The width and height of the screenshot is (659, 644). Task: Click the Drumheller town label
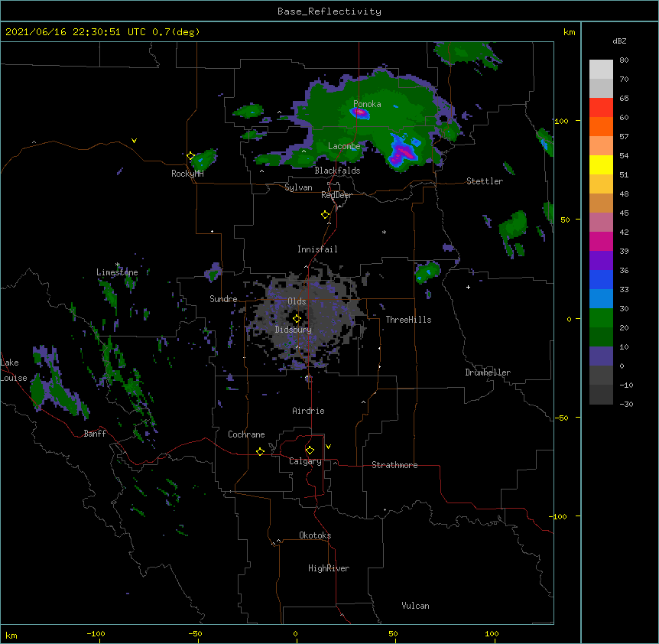pos(488,372)
